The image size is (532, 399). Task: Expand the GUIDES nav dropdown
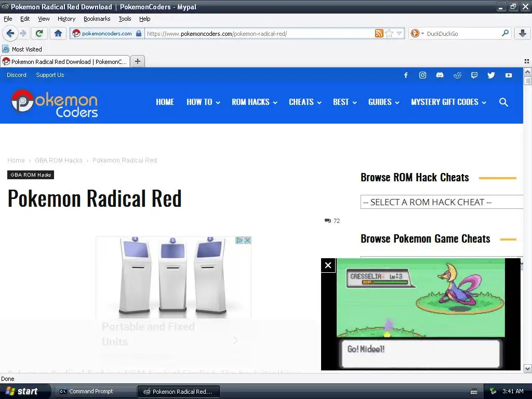tap(384, 102)
